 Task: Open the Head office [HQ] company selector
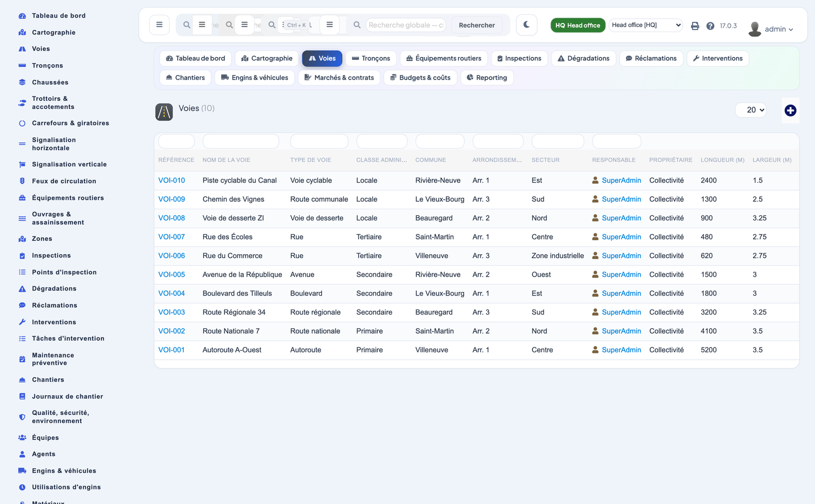coord(646,25)
